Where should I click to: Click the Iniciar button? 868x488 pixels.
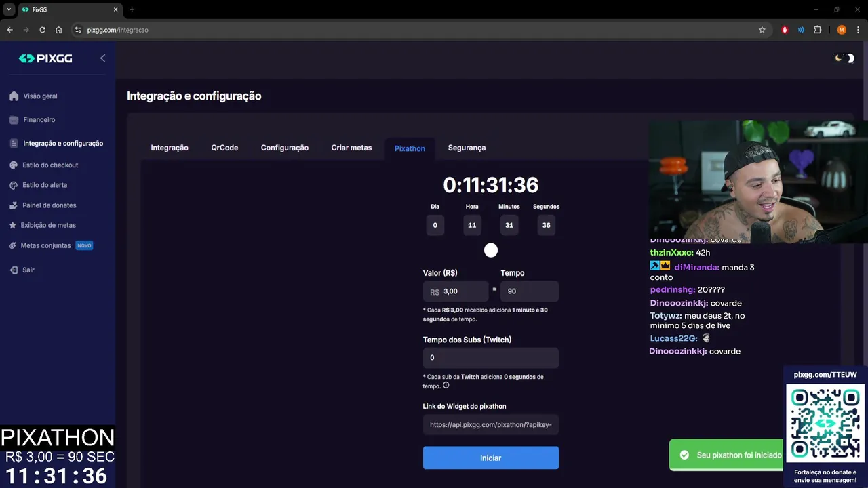click(491, 457)
